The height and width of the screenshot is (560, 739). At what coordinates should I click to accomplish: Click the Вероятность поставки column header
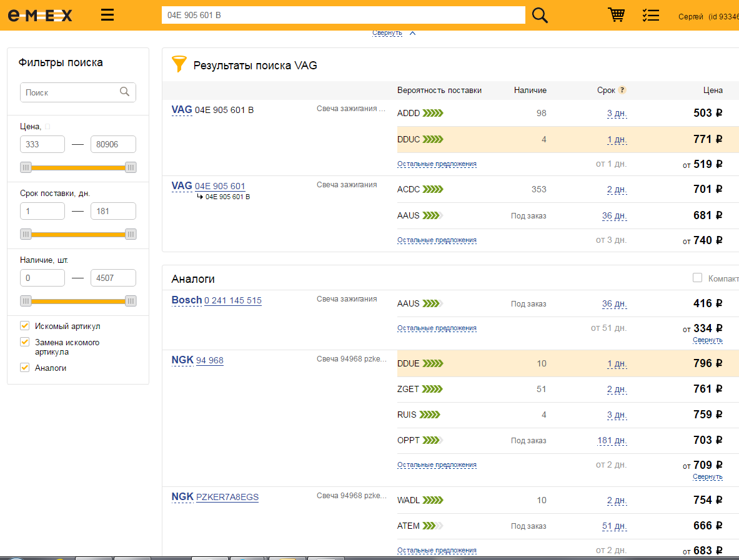coord(439,90)
